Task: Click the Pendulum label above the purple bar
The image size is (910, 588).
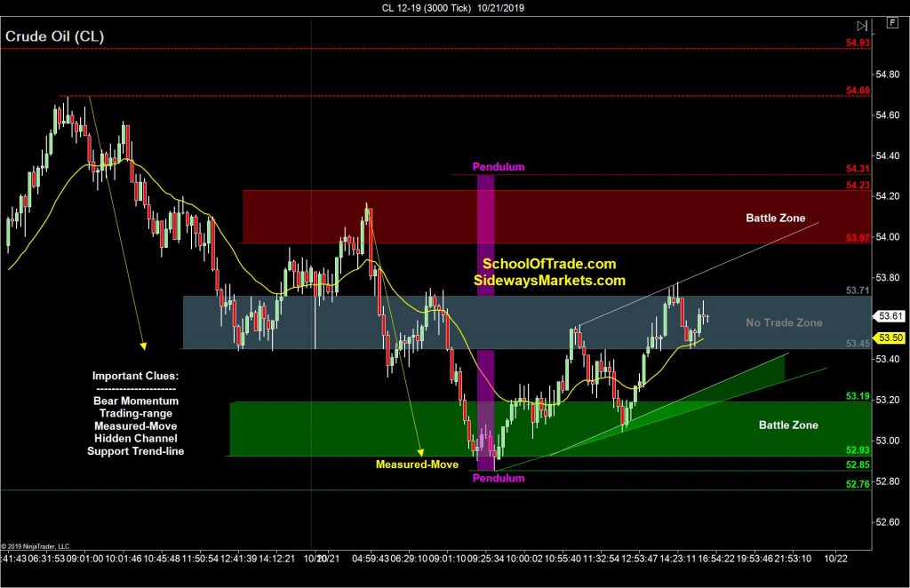Action: click(499, 167)
